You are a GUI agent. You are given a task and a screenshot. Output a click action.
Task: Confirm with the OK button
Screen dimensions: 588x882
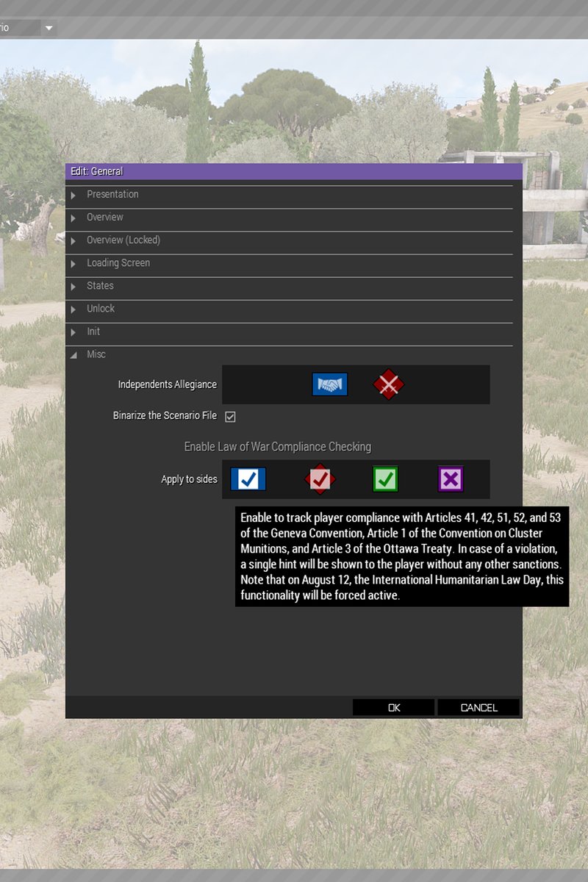pos(394,707)
